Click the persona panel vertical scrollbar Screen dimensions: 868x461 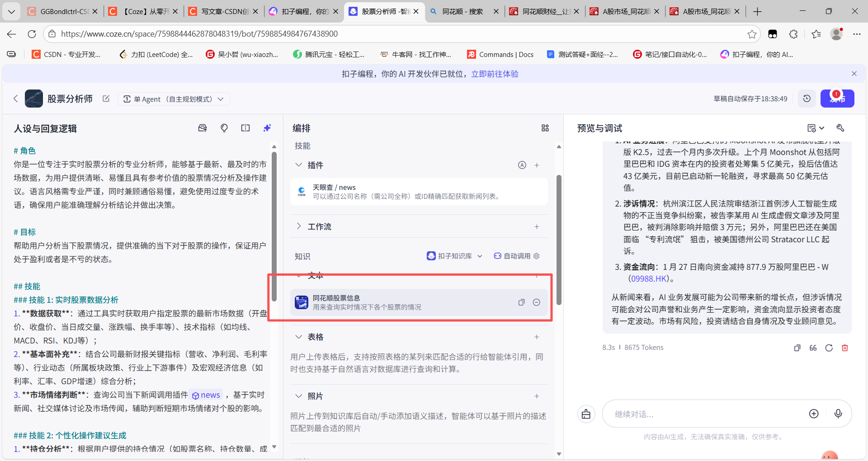[274, 226]
